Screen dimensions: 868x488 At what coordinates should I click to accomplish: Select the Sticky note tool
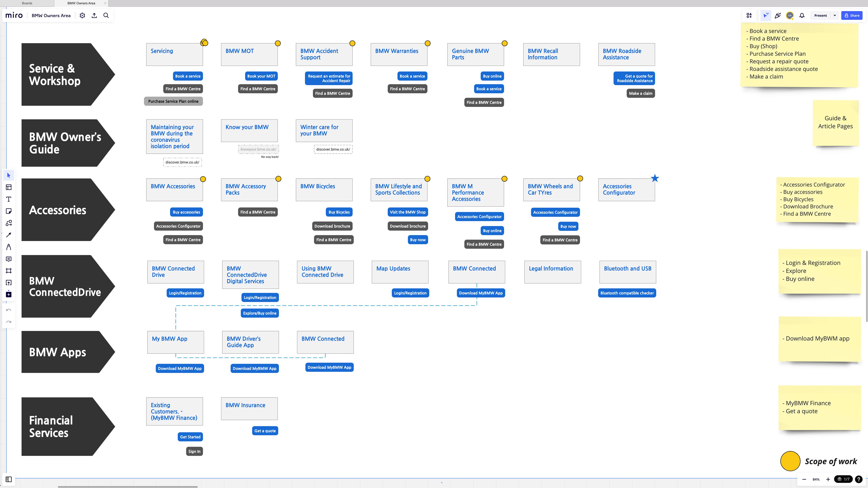pos(9,211)
